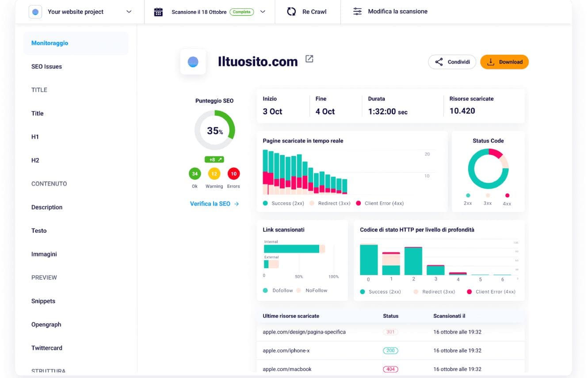Click Client Error (4xx) legend in HTTP depth chart
Viewport: 588px width, 378px height.
click(491, 291)
